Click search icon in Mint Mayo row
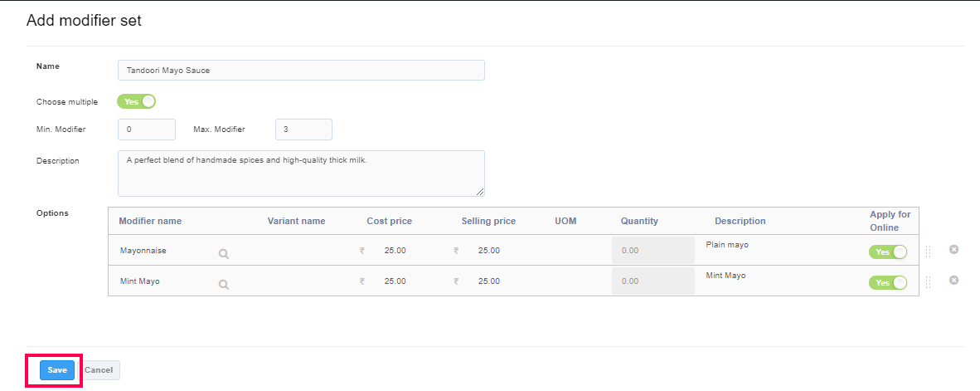Image resolution: width=980 pixels, height=391 pixels. click(224, 284)
